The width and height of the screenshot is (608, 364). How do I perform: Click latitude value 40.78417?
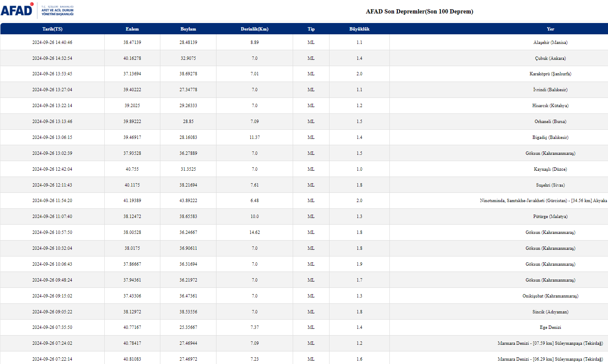point(132,343)
